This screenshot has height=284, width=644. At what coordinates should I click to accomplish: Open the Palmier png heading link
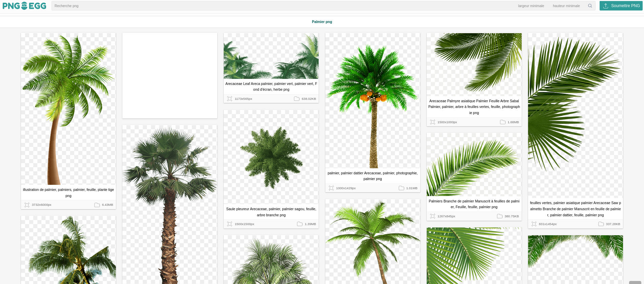click(322, 22)
